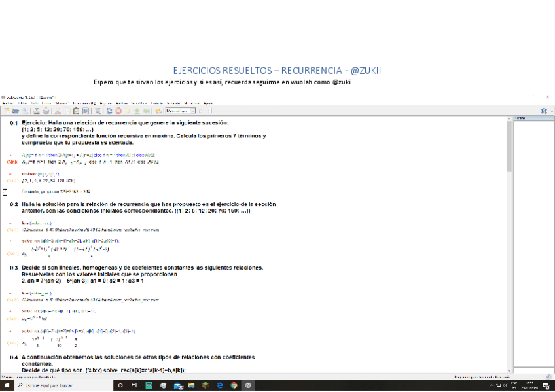Viewport: 555px width, 392px height.
Task: Switch to the wxMaxima taskbar icon
Action: (248, 385)
